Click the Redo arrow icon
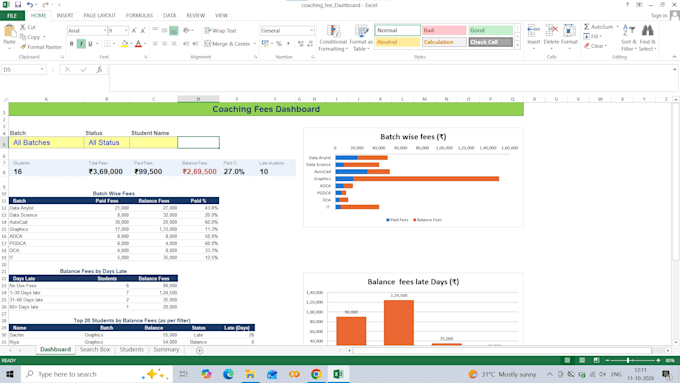 [46, 5]
